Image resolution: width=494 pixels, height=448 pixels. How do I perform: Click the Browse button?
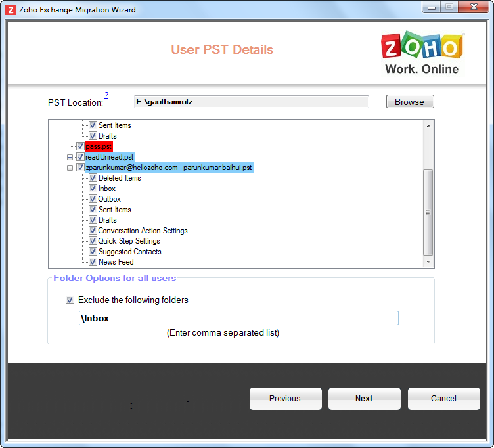pos(410,102)
